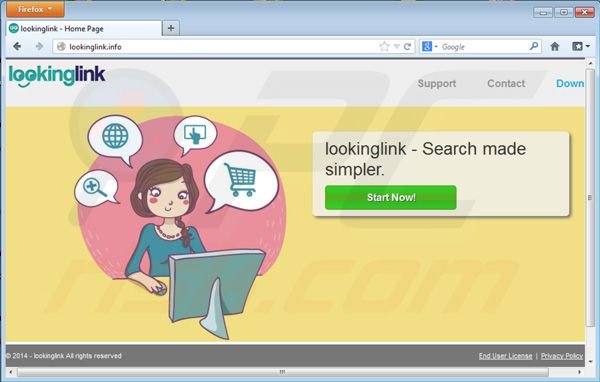Image resolution: width=600 pixels, height=382 pixels.
Task: Open the orange Firefox menu button
Action: [x=35, y=9]
